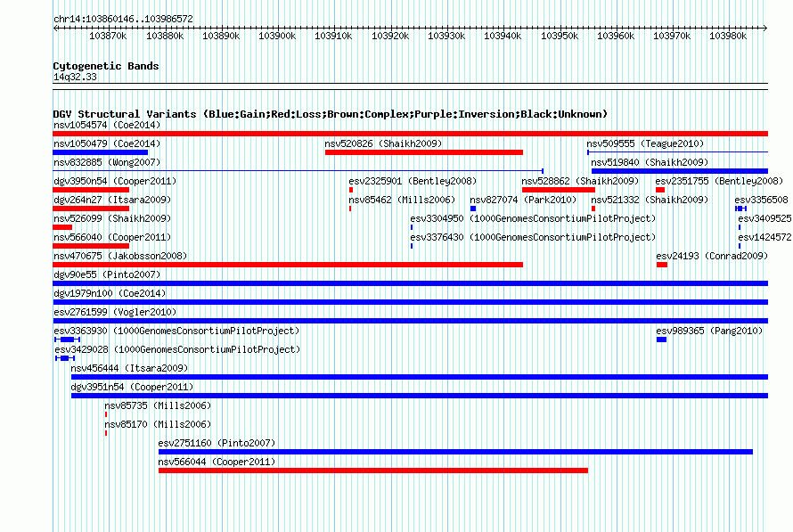Image resolution: width=793 pixels, height=532 pixels.
Task: Open dgv3950n54 (Cooper2011) variant
Action: pos(115,181)
